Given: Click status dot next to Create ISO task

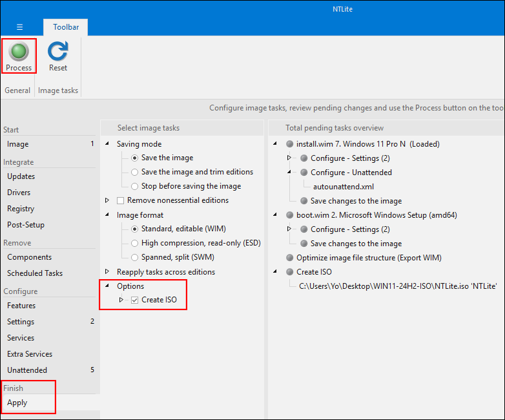Looking at the screenshot, I should tap(289, 272).
